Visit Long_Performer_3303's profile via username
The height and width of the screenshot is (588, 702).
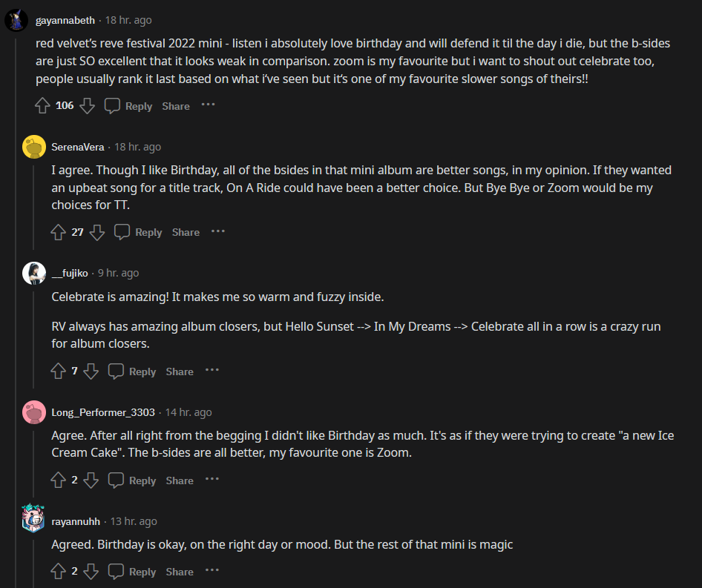(x=103, y=412)
